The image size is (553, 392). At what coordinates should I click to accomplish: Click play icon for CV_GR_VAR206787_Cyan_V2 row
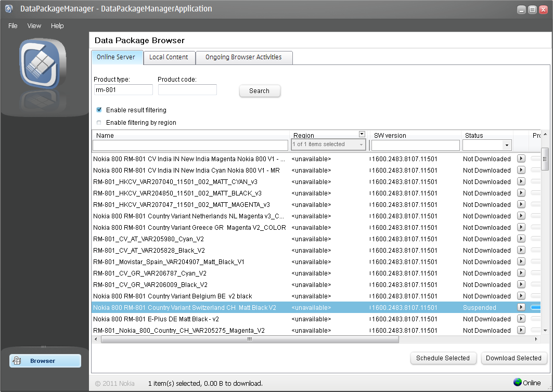click(x=521, y=273)
